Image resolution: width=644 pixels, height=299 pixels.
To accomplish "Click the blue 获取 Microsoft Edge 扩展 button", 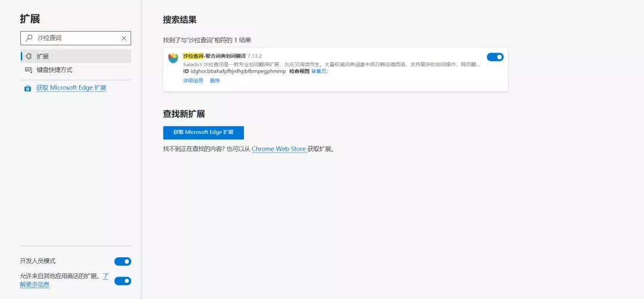I will pyautogui.click(x=203, y=132).
